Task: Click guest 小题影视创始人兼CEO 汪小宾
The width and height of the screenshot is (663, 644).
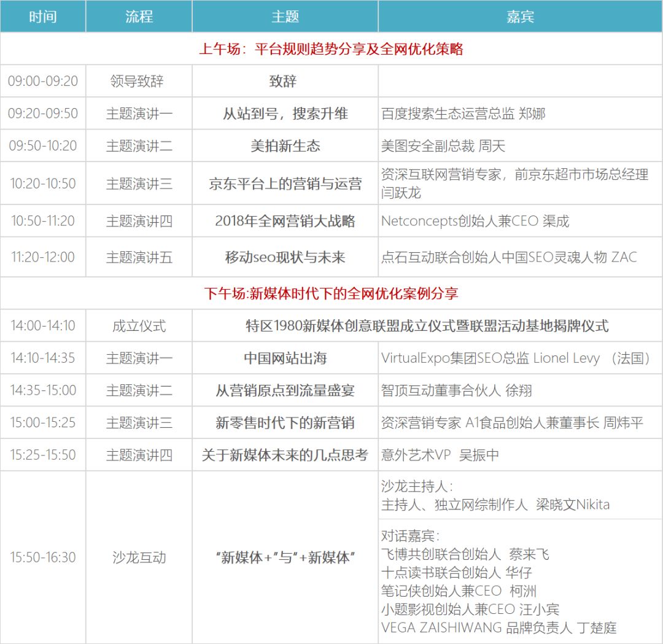Action: (x=470, y=610)
